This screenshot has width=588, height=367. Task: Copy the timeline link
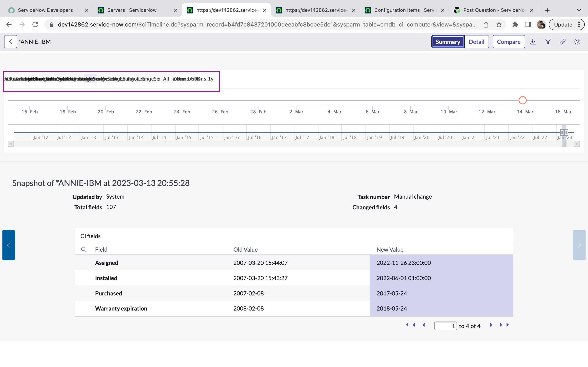562,42
